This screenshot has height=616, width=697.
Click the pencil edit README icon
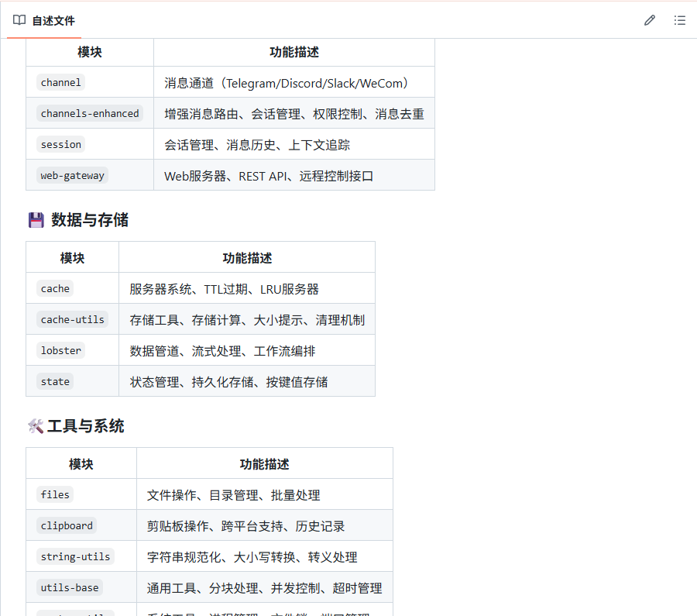coord(650,20)
